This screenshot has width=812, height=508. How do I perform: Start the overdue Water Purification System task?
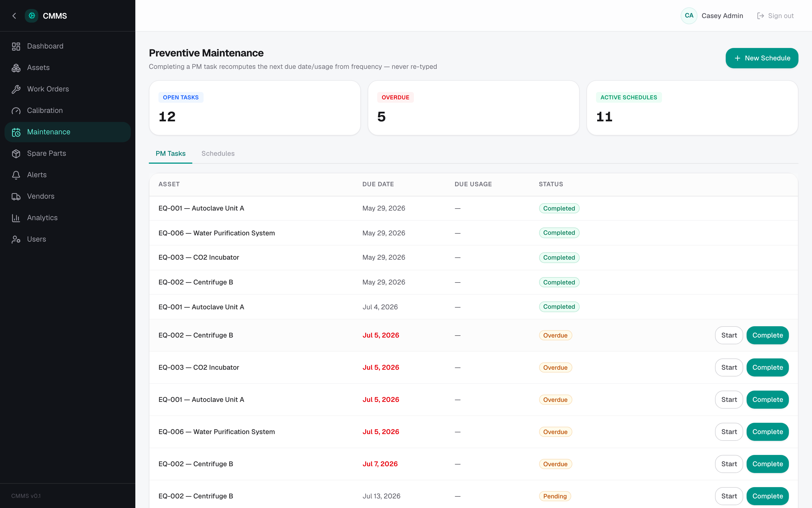729,432
